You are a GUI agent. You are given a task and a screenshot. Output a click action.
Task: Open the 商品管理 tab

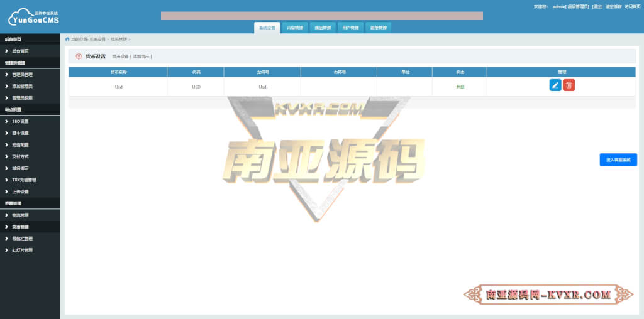(x=323, y=28)
